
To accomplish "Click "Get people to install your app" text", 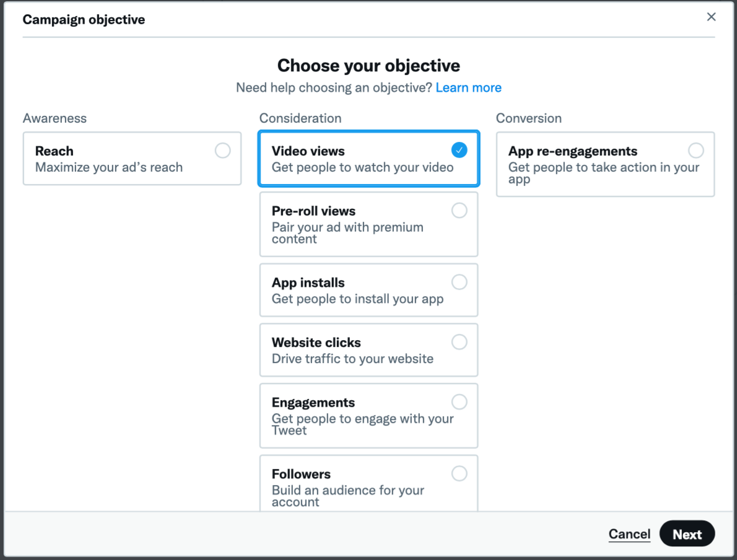I will point(357,299).
